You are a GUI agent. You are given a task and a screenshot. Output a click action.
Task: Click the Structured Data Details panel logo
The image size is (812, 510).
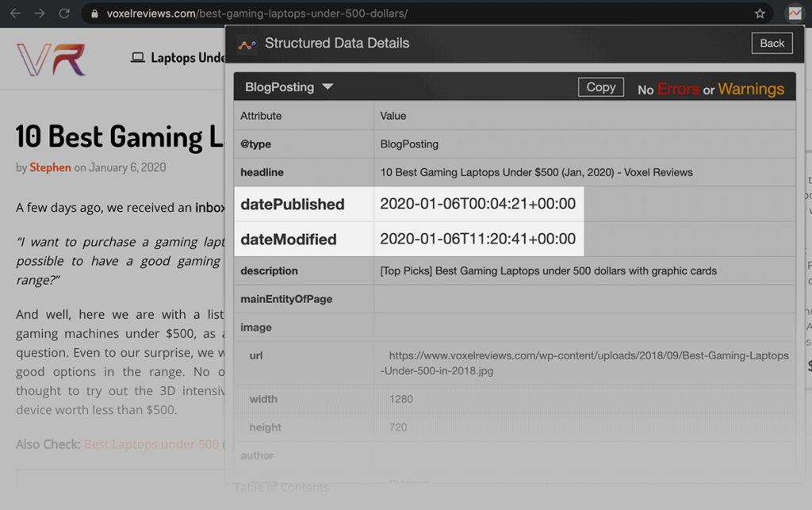click(247, 44)
